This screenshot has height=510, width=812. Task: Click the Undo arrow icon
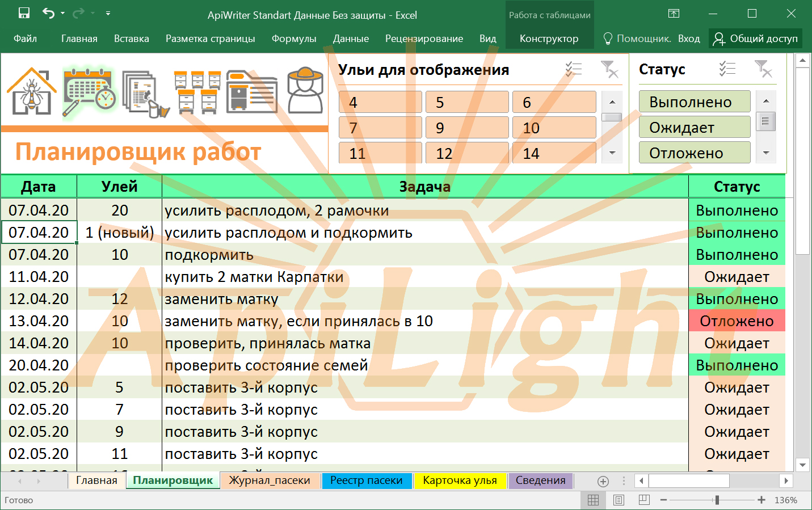click(x=48, y=13)
